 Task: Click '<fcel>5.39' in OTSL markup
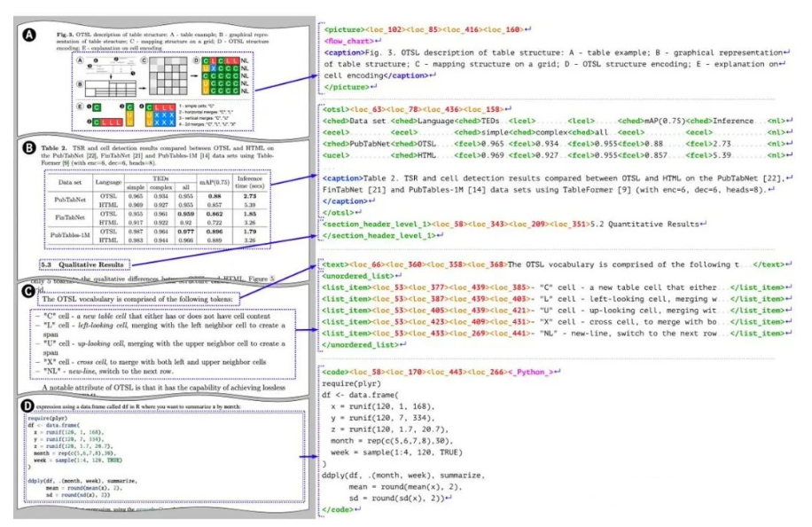click(709, 155)
